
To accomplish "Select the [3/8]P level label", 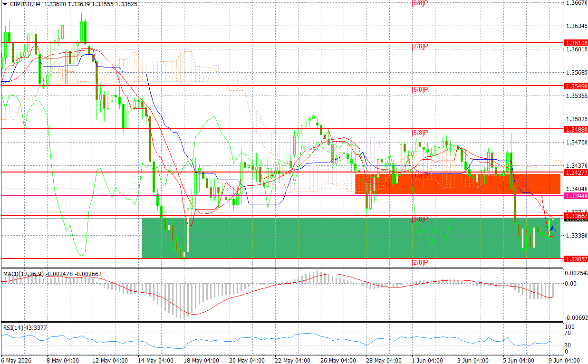I will [x=420, y=219].
